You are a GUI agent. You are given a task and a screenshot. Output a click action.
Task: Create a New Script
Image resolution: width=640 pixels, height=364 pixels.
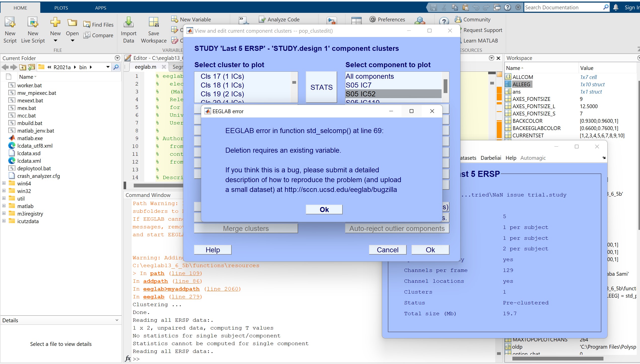click(10, 30)
